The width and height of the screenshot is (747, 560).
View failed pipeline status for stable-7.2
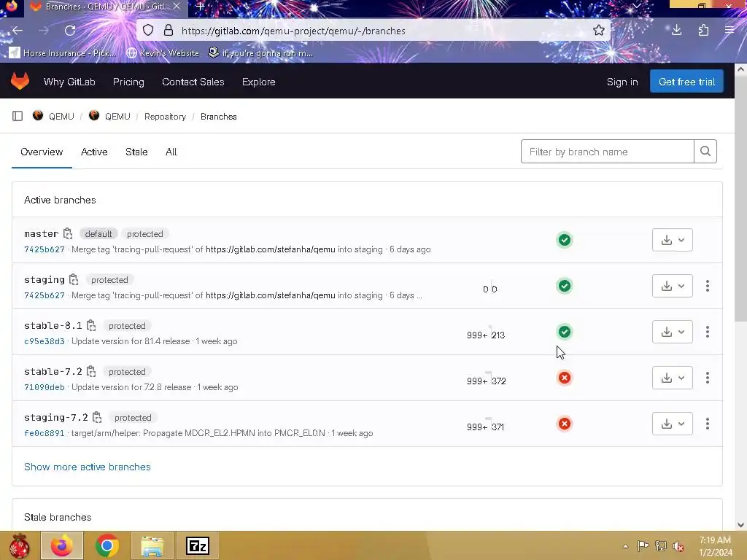(565, 378)
